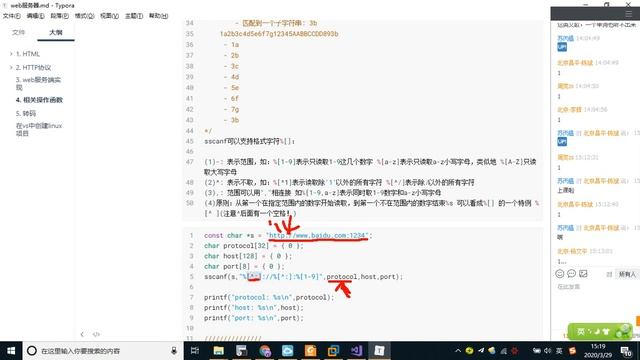Collapse the sidebar with the back arrow
Screen dimensions: 640x360
click(82, 334)
